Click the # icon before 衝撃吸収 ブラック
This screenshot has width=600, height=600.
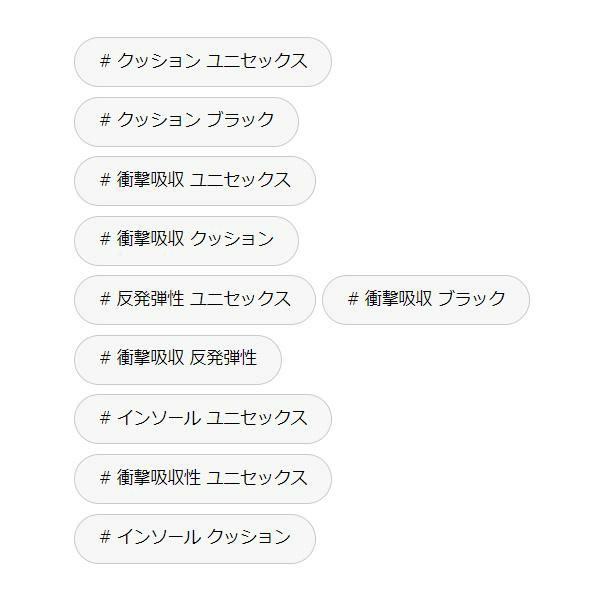point(353,300)
